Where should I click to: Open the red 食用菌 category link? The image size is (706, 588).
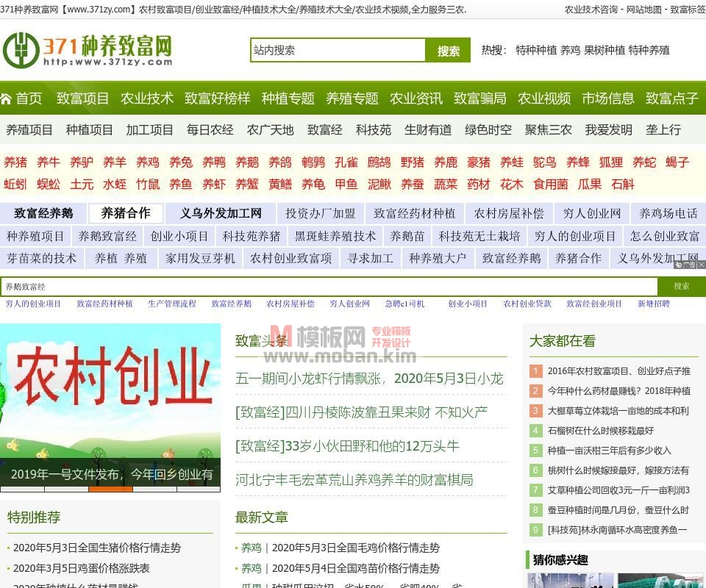point(550,184)
